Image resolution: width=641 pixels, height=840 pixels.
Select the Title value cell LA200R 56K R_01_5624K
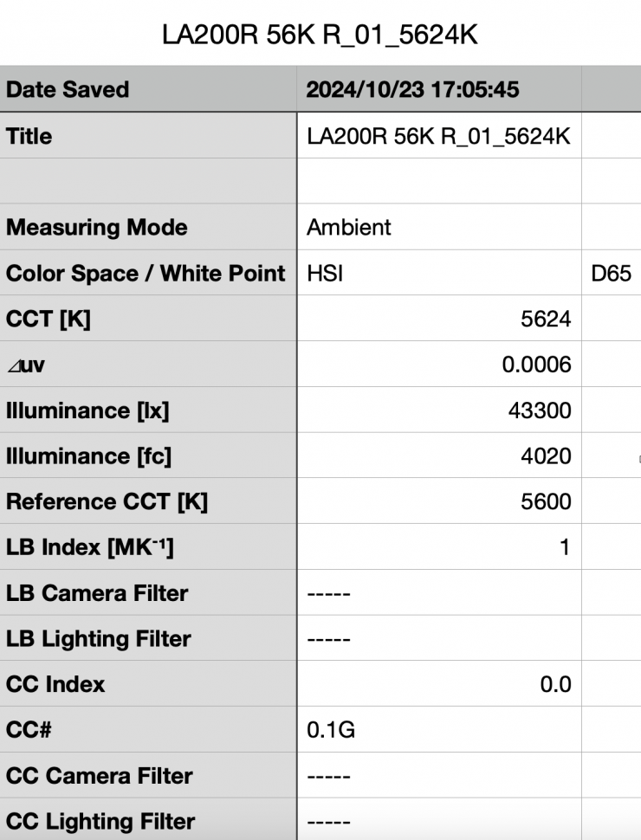pos(438,136)
